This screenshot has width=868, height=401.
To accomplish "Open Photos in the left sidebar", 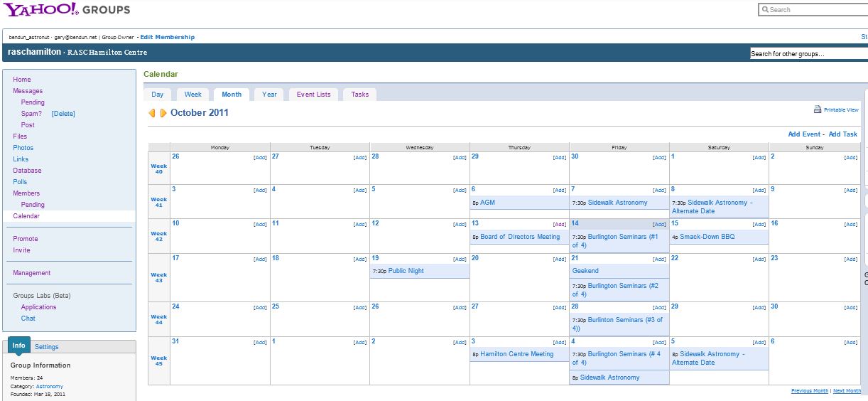I will pos(23,148).
